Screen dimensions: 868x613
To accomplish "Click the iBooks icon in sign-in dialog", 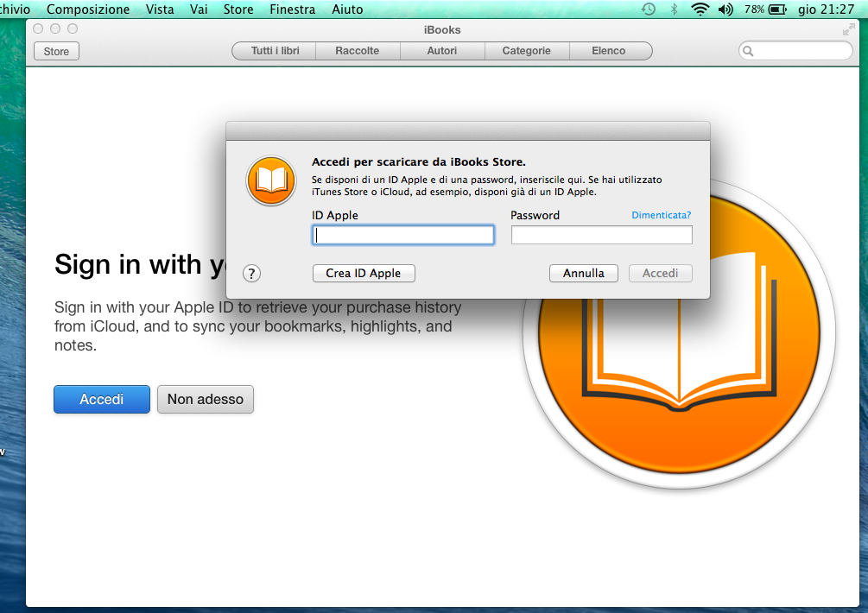I will pyautogui.click(x=271, y=181).
